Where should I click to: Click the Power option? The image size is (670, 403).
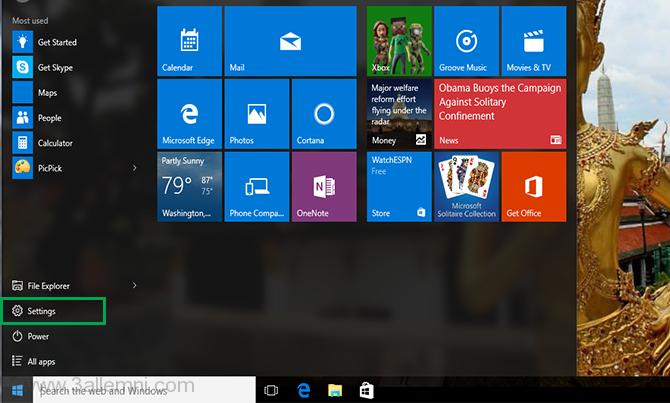click(38, 337)
